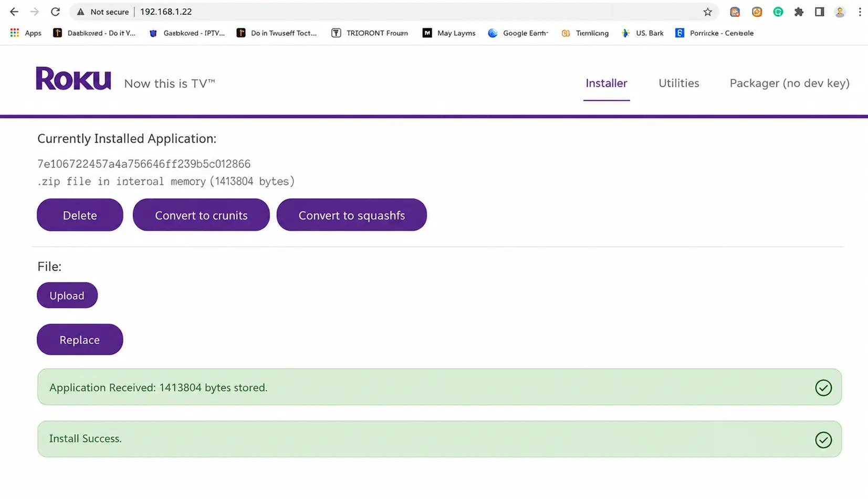Image resolution: width=868 pixels, height=499 pixels.
Task: Click the Convert to crunits button
Action: pyautogui.click(x=201, y=215)
